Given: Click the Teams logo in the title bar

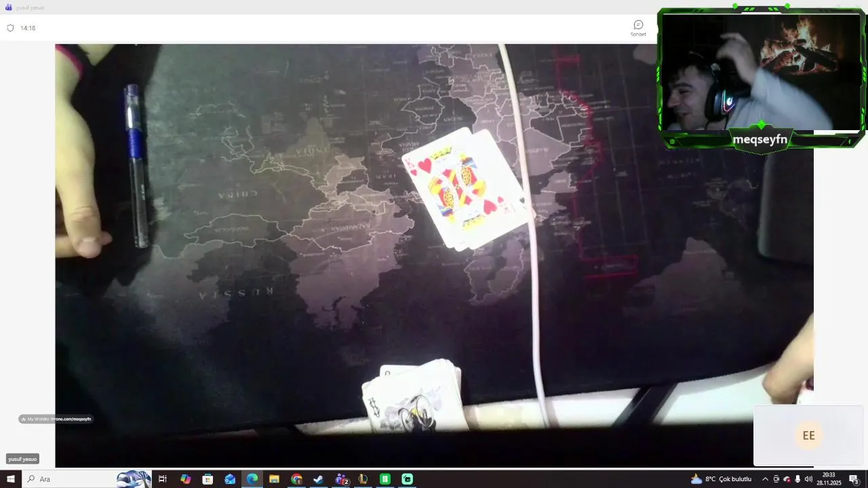Looking at the screenshot, I should (9, 7).
